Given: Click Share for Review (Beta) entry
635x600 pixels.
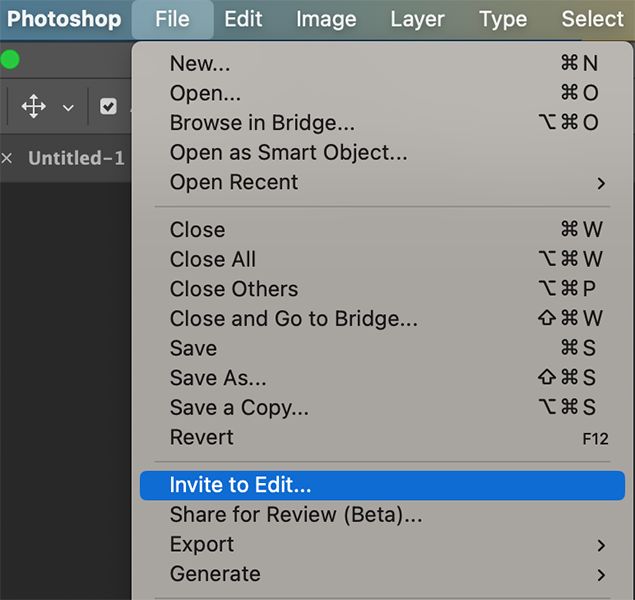Looking at the screenshot, I should (x=296, y=515).
